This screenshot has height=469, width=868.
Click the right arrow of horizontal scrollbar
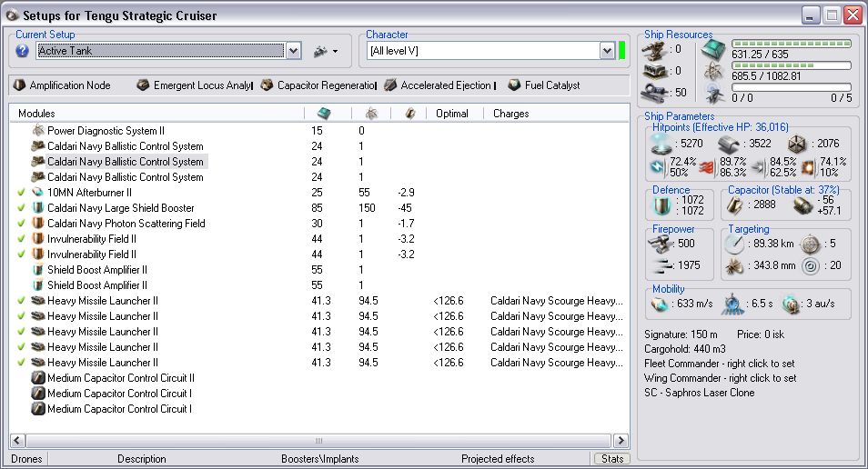point(621,441)
